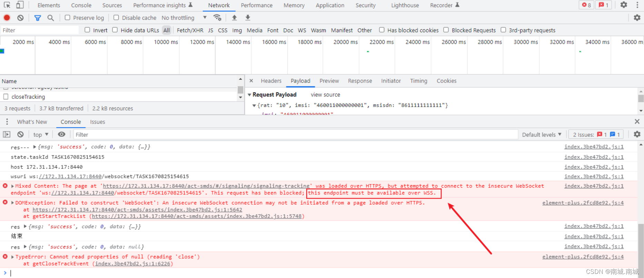Open the No throttling dropdown
This screenshot has width=644, height=278.
184,18
